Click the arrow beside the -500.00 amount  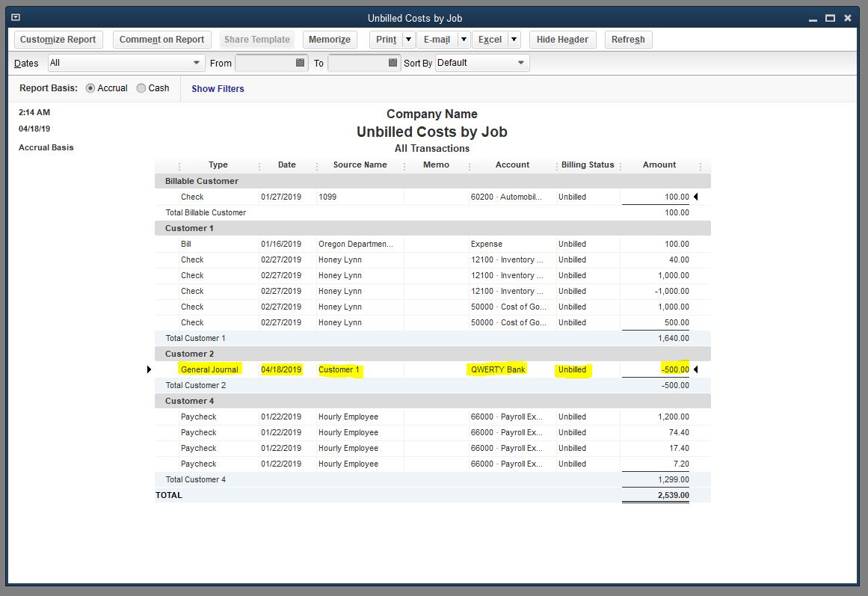coord(695,369)
